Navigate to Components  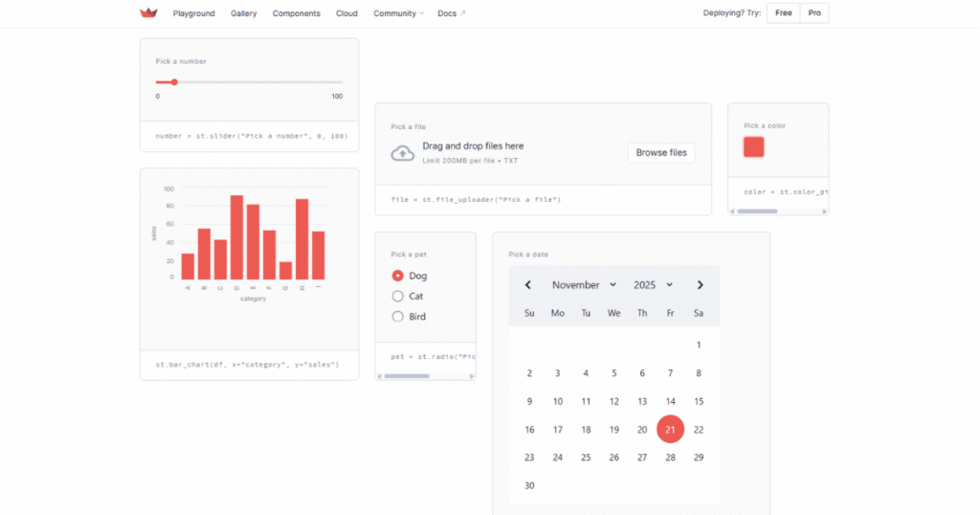(297, 13)
